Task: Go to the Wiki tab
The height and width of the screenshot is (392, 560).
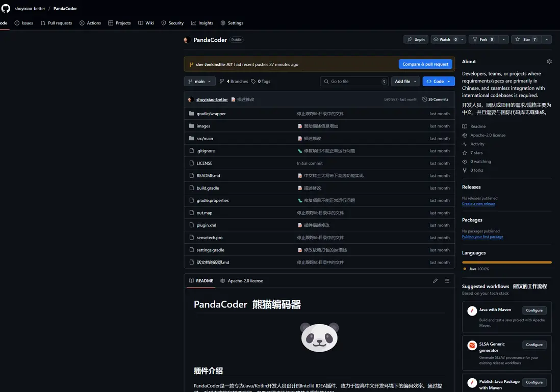Action: click(146, 23)
